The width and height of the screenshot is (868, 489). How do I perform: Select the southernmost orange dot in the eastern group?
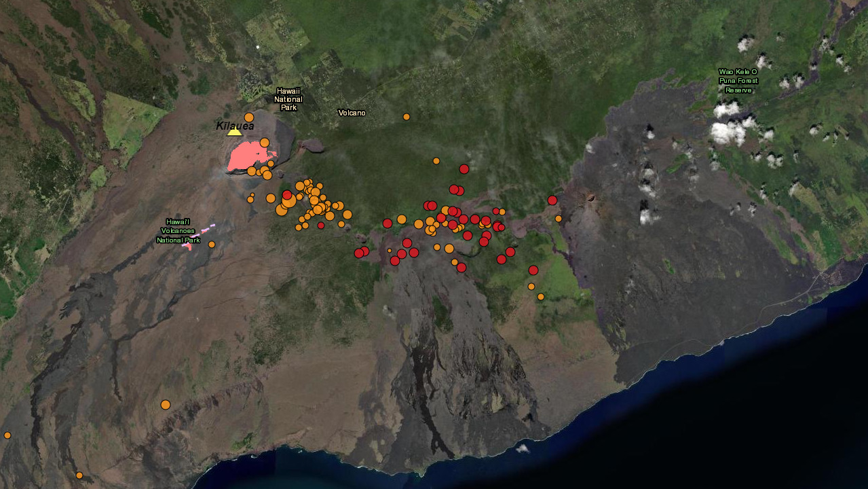point(541,297)
